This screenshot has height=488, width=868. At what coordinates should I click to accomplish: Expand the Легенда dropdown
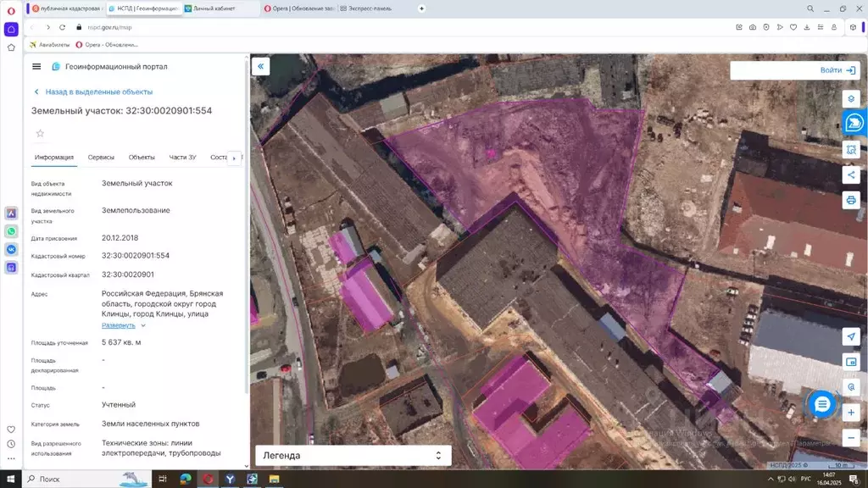point(353,455)
